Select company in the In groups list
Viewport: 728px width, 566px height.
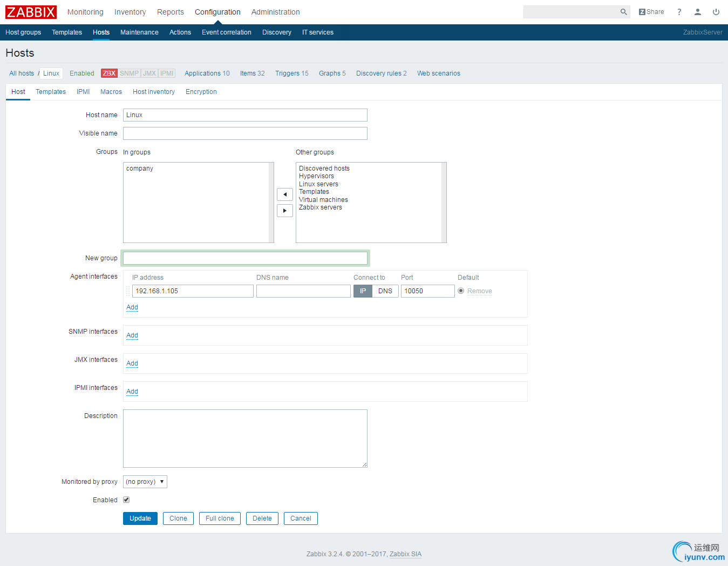(x=140, y=169)
